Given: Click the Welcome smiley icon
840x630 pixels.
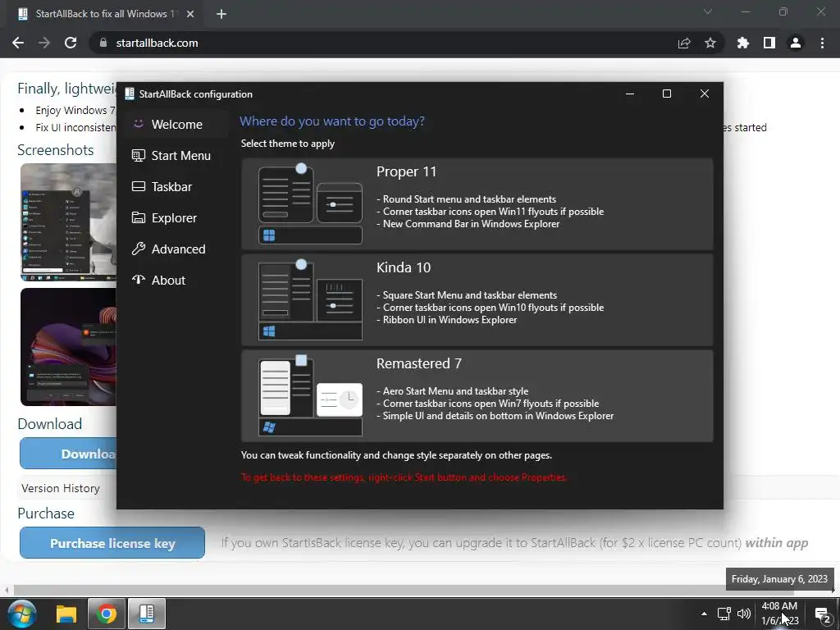Looking at the screenshot, I should coord(138,124).
